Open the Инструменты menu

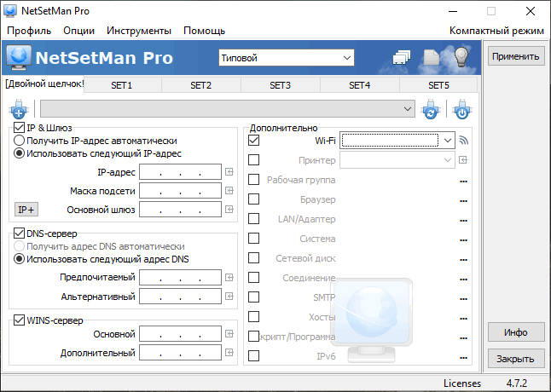click(139, 30)
